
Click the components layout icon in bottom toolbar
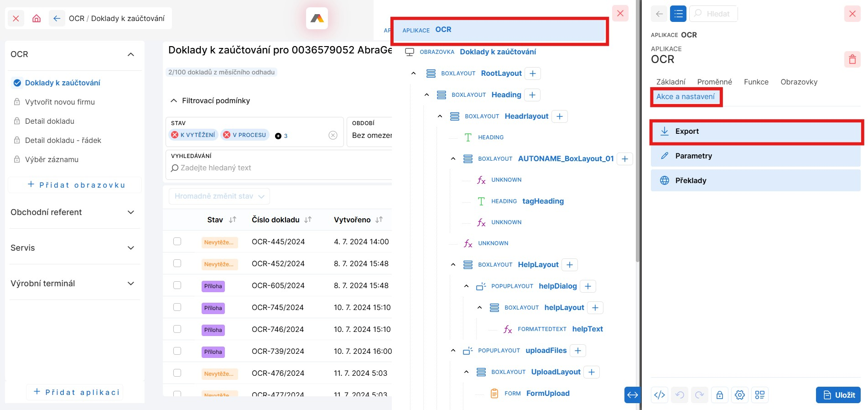(760, 395)
